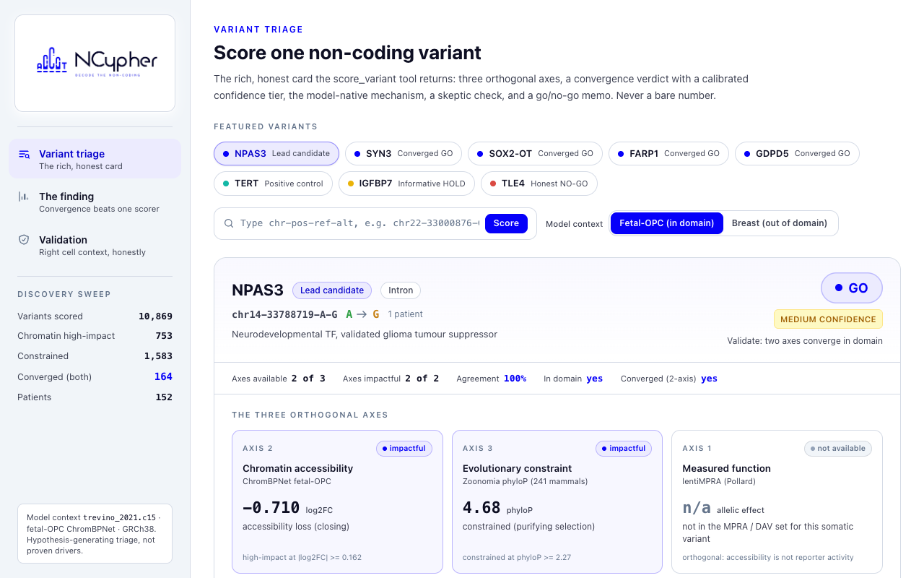Pick the IGFBP7 Informative HOLD chip
Screen dimensions: 924x578
[406, 184]
